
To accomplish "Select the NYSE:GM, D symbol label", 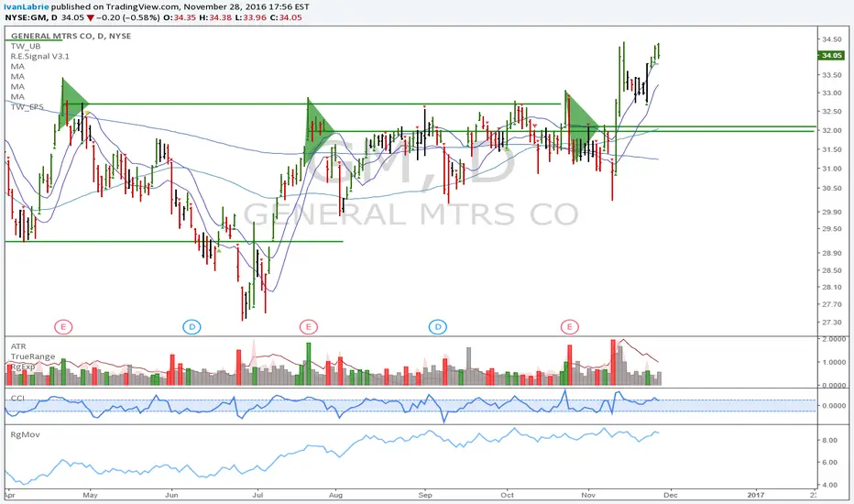I will pos(31,17).
